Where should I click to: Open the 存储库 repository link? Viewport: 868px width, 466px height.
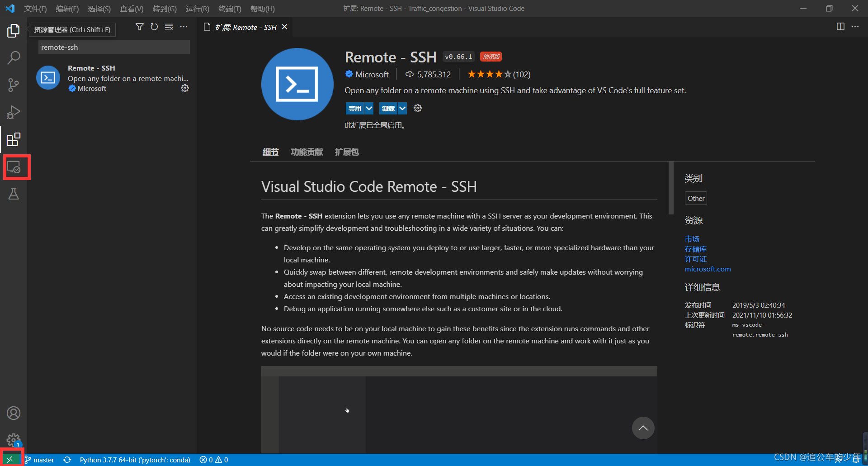click(x=695, y=249)
